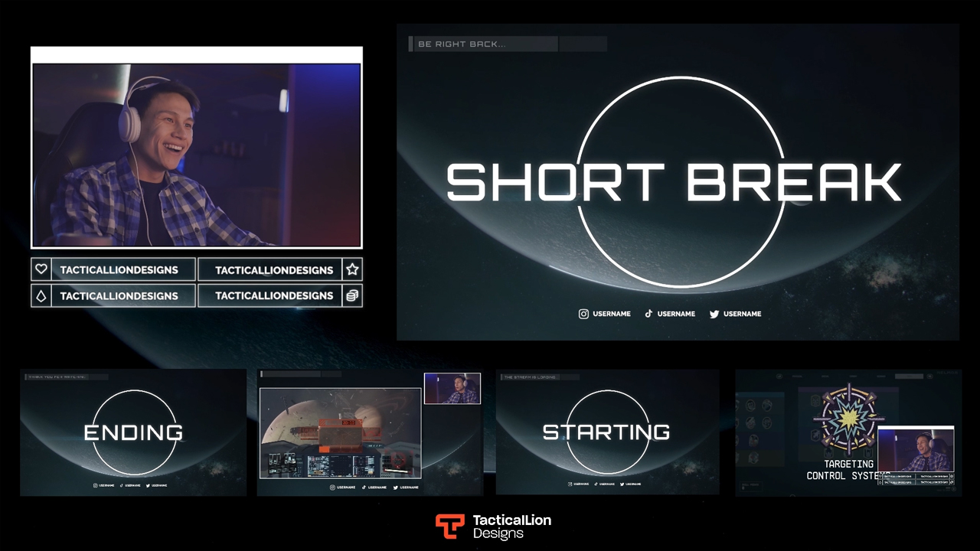Screen dimensions: 980x551
Task: Click the Twitter bird icon on the Short Break screen
Action: point(714,314)
